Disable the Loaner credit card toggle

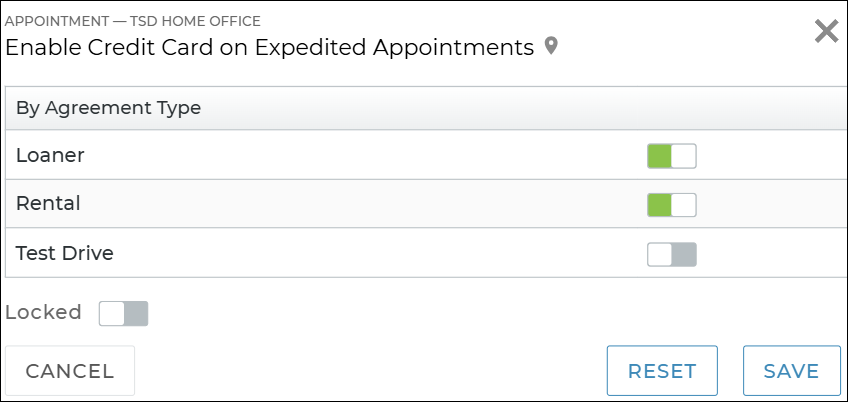671,156
